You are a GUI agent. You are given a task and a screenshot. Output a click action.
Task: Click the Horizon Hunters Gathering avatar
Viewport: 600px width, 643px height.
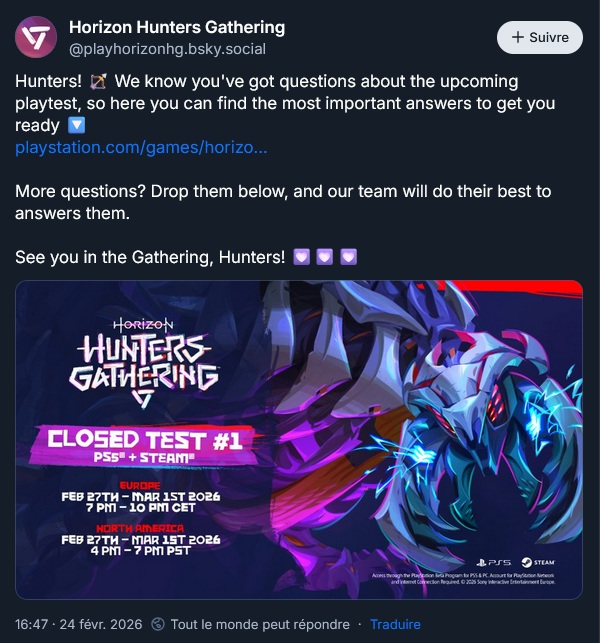click(x=36, y=37)
